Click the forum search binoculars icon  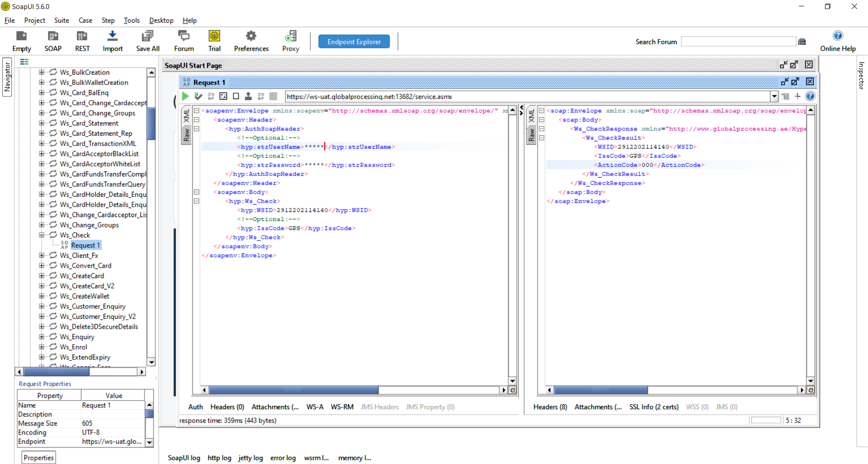(x=802, y=42)
